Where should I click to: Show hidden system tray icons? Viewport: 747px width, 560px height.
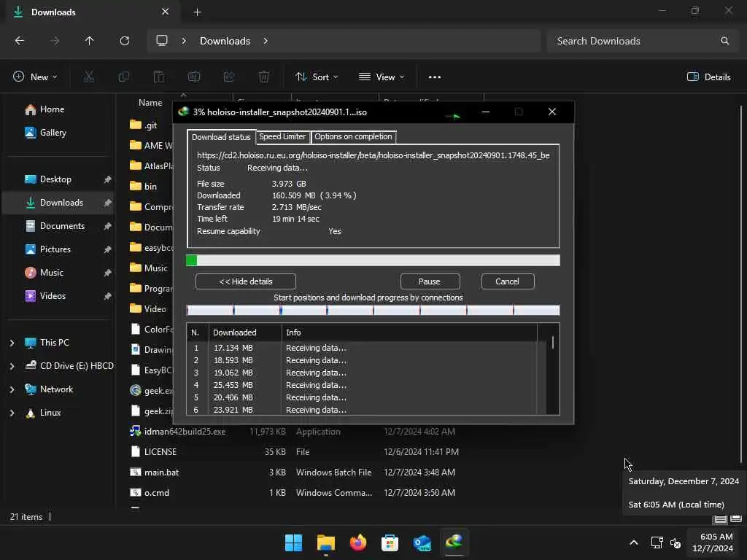[634, 542]
